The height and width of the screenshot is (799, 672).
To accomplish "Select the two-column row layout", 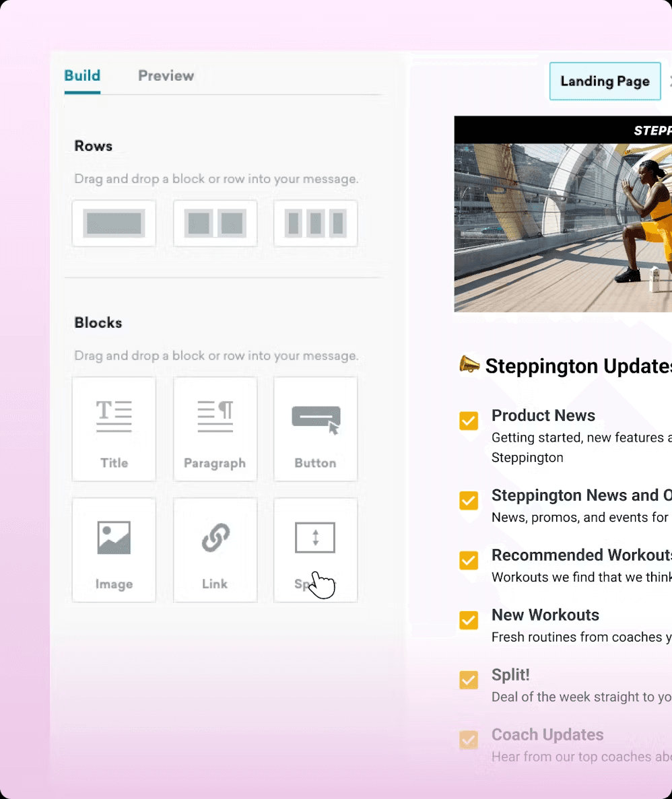I will coord(215,223).
